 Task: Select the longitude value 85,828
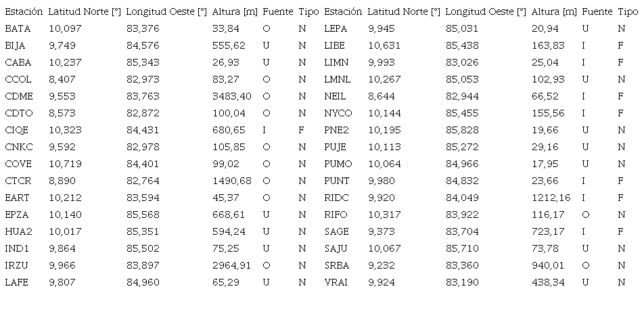(x=461, y=130)
